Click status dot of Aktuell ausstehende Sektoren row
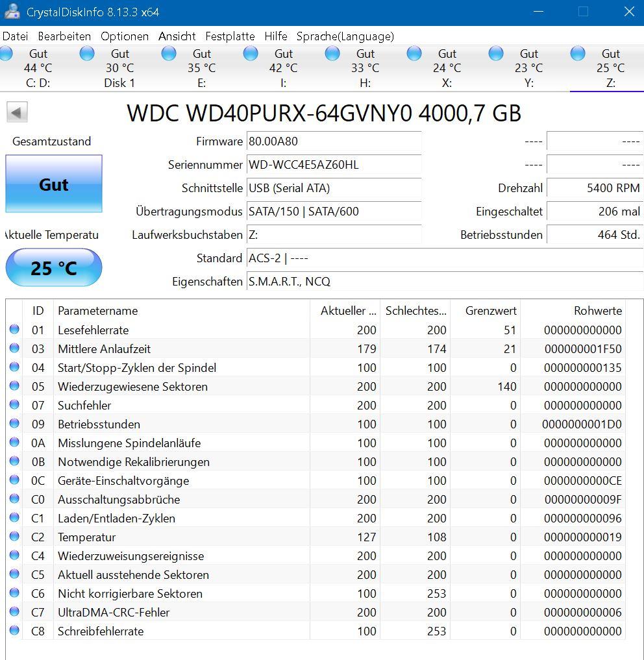Image resolution: width=644 pixels, height=660 pixels. tap(14, 574)
